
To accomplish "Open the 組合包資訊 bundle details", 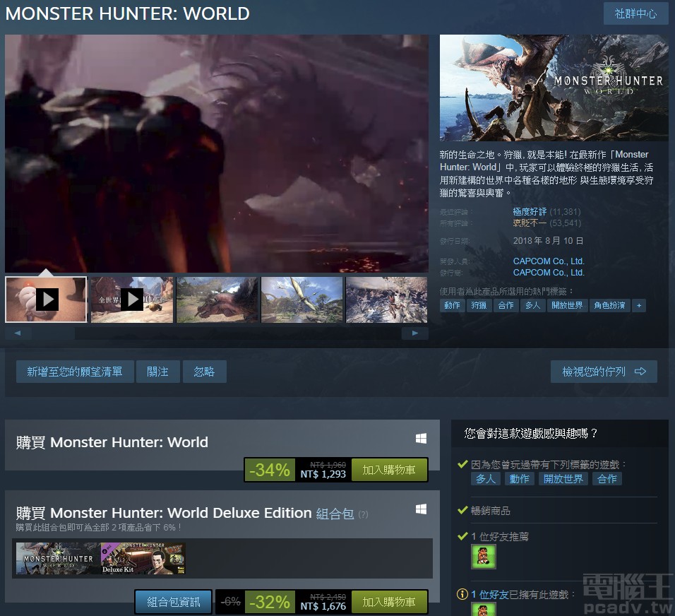I will tap(173, 602).
